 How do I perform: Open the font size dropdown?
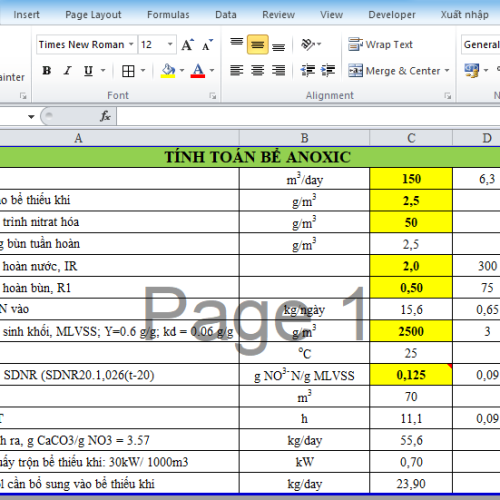[x=170, y=44]
